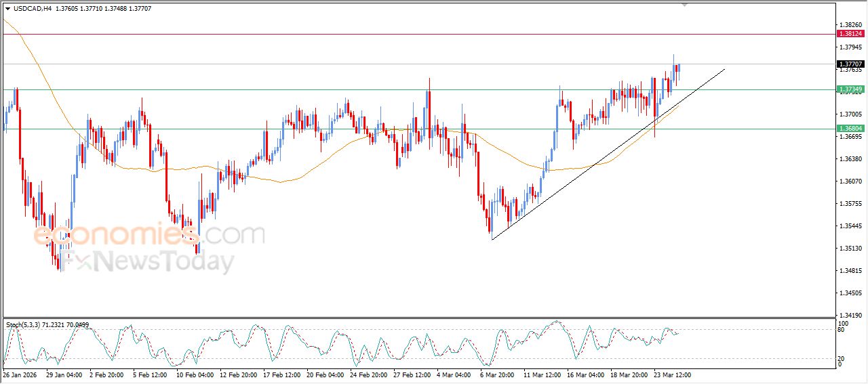Click the 1.36070 price scale value

850,182
